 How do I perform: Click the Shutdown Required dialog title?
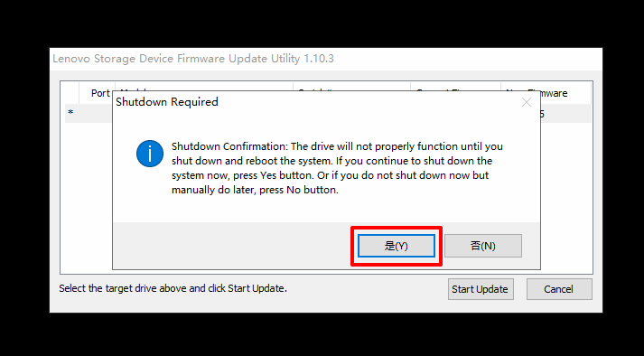[167, 102]
